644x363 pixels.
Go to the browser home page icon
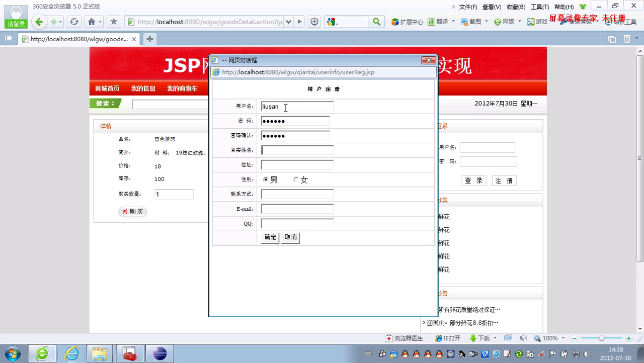91,22
